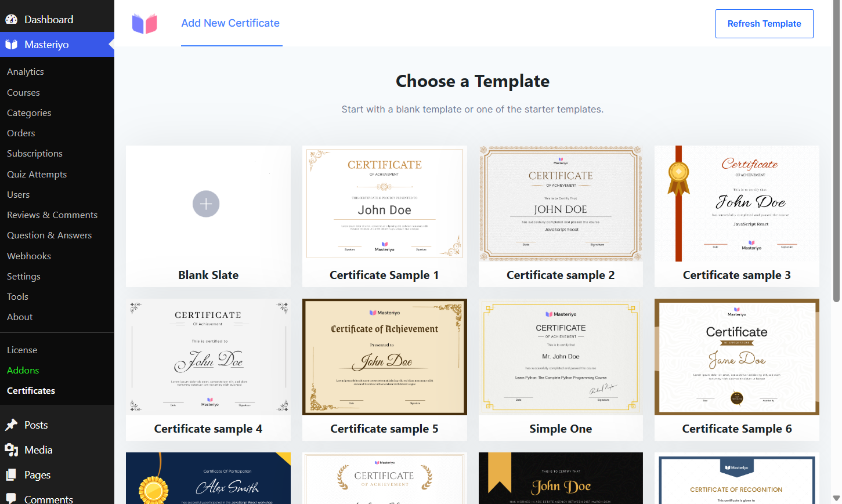Click the Posts pin icon
This screenshot has width=842, height=504.
point(11,425)
